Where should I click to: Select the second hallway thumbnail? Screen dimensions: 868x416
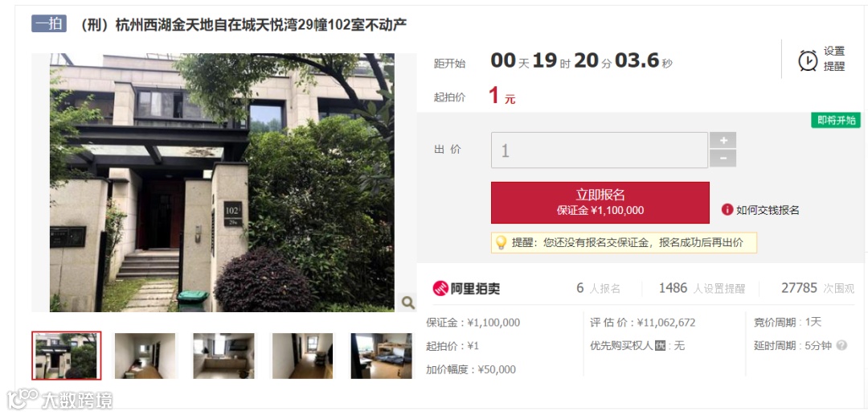(x=145, y=356)
